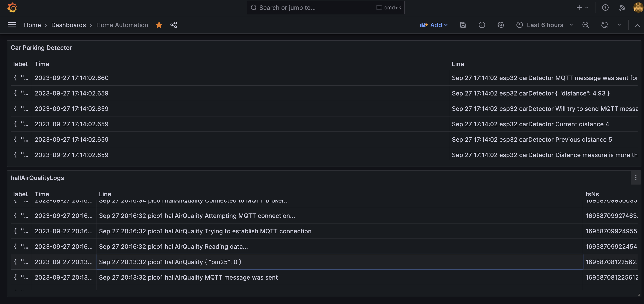Refresh the dashboard
Screen dimensions: 644x304
click(604, 25)
